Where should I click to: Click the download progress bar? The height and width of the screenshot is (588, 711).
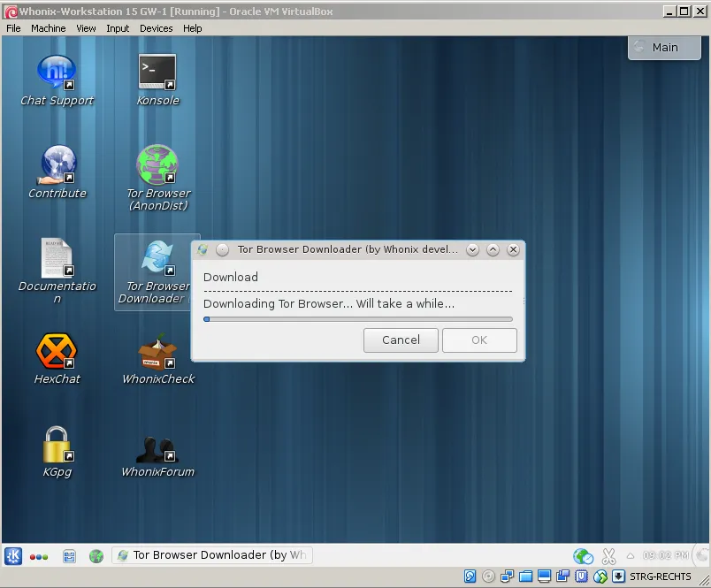click(358, 319)
